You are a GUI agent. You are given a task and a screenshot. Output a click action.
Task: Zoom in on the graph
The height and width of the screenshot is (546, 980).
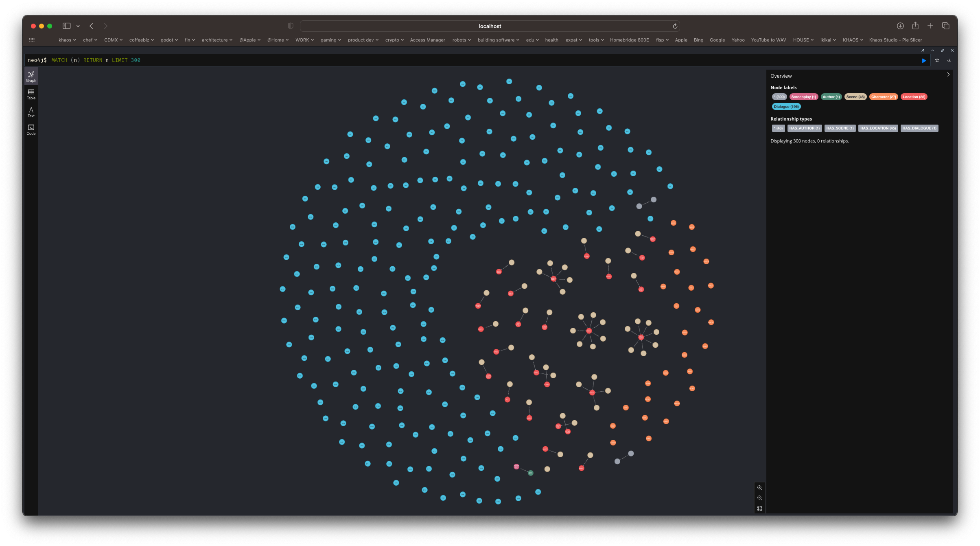tap(759, 488)
